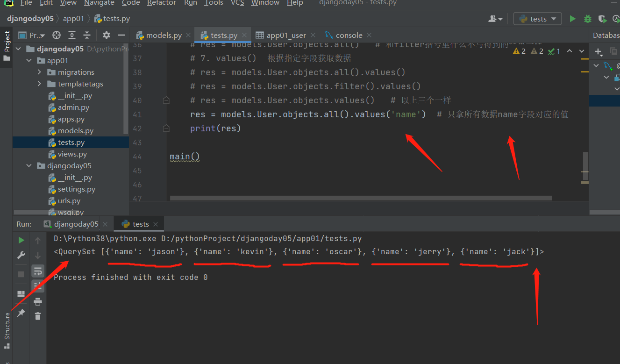Open the Navigate menu
Screen dimensions: 620x364
click(99, 3)
